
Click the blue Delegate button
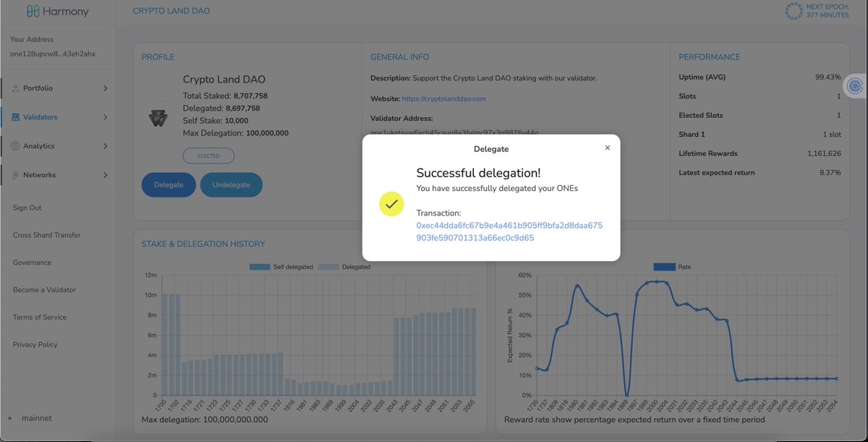point(169,184)
